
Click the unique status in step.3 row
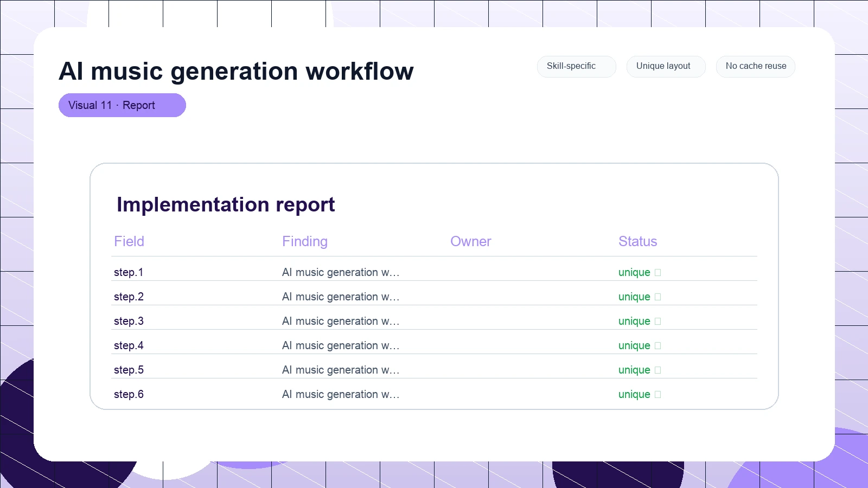(640, 321)
